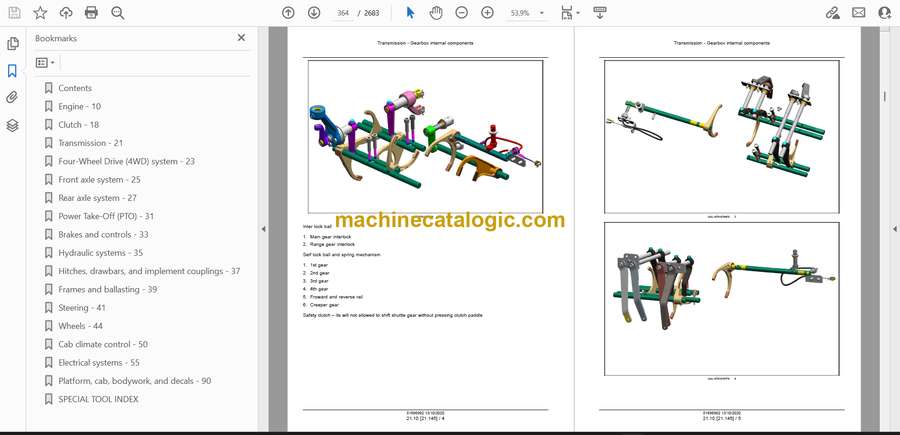900x435 pixels.
Task: Click the upload to cloud icon
Action: pyautogui.click(x=66, y=13)
